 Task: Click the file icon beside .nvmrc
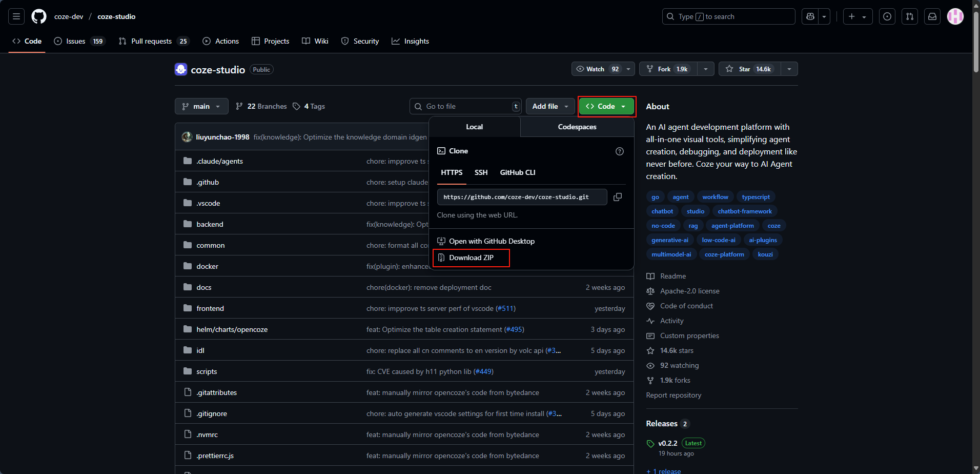pyautogui.click(x=188, y=434)
